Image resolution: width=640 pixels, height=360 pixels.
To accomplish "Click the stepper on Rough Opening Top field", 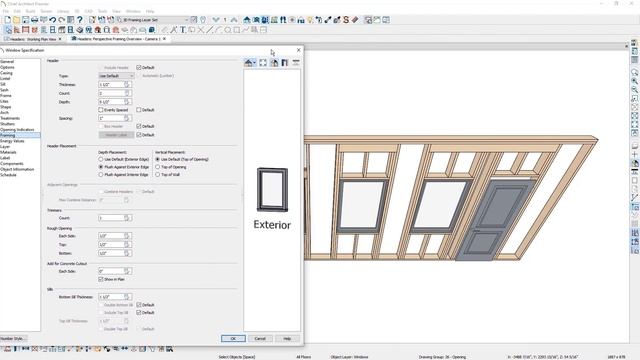I will tap(128, 244).
